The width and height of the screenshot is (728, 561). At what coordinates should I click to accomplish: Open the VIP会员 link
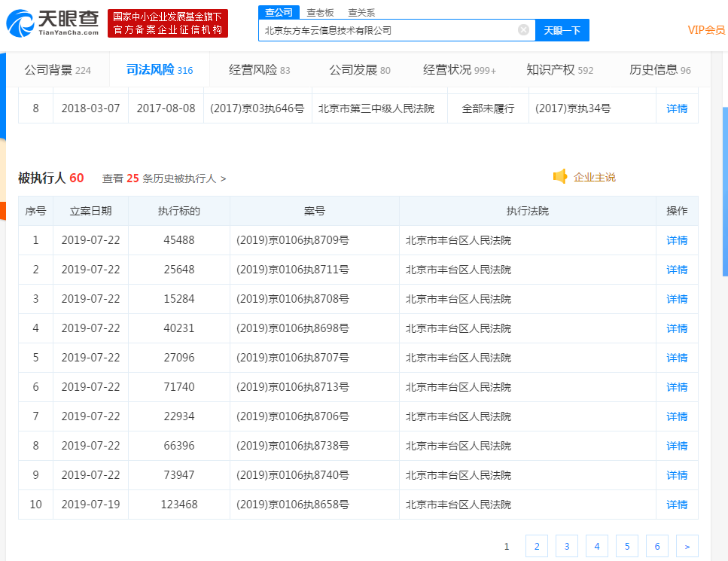pyautogui.click(x=706, y=30)
